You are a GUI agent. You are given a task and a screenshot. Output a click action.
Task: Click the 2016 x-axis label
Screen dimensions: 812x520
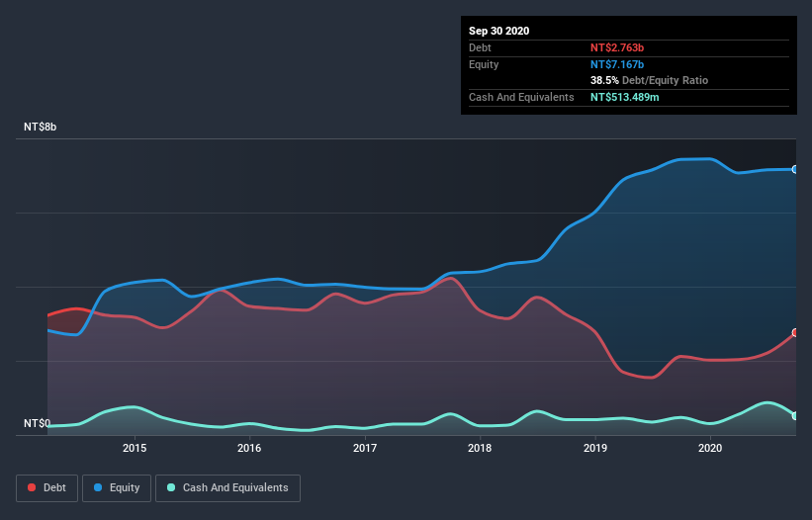click(249, 448)
